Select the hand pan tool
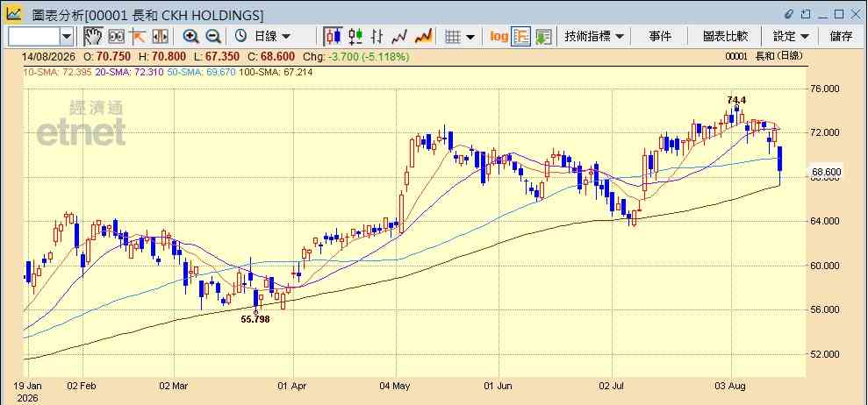The image size is (868, 405). click(x=93, y=37)
